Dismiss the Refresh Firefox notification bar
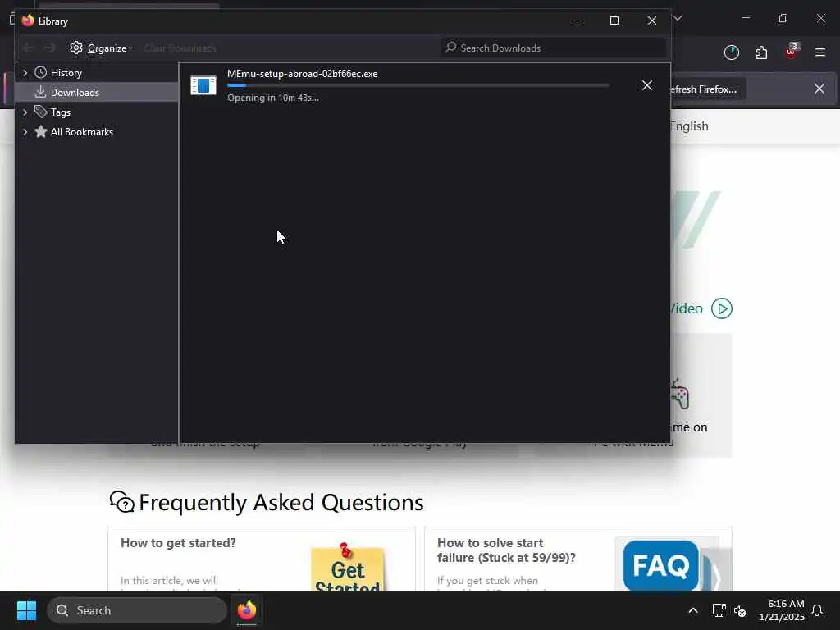The width and height of the screenshot is (840, 630). tap(819, 89)
